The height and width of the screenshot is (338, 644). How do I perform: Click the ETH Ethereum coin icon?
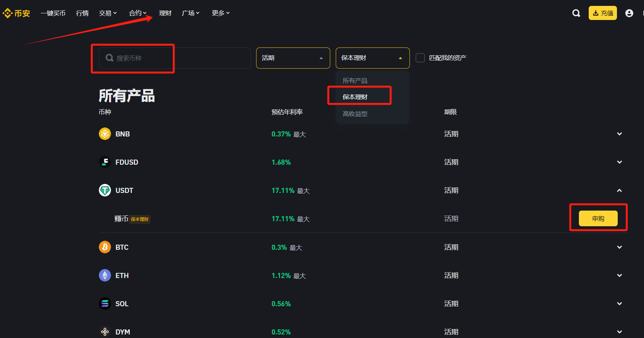tap(105, 275)
